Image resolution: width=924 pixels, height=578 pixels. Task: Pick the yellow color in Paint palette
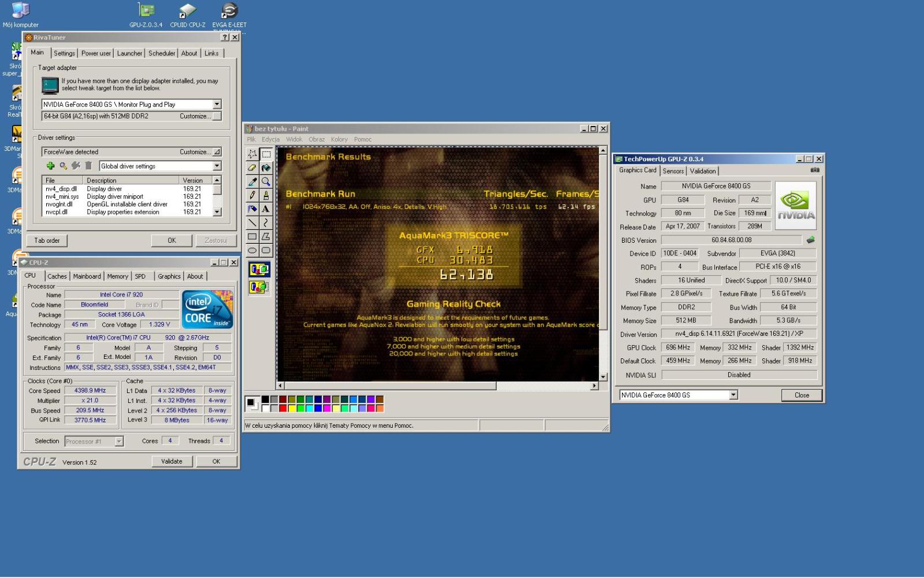[292, 409]
